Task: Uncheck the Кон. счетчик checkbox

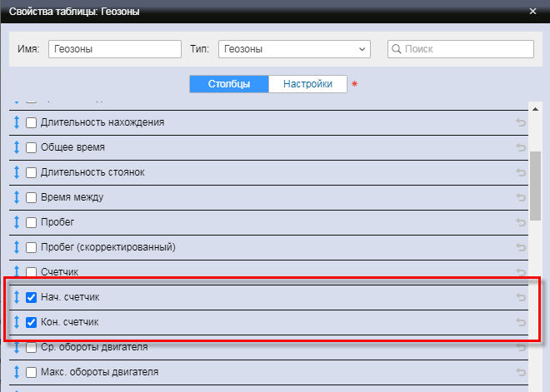Action: click(x=32, y=322)
